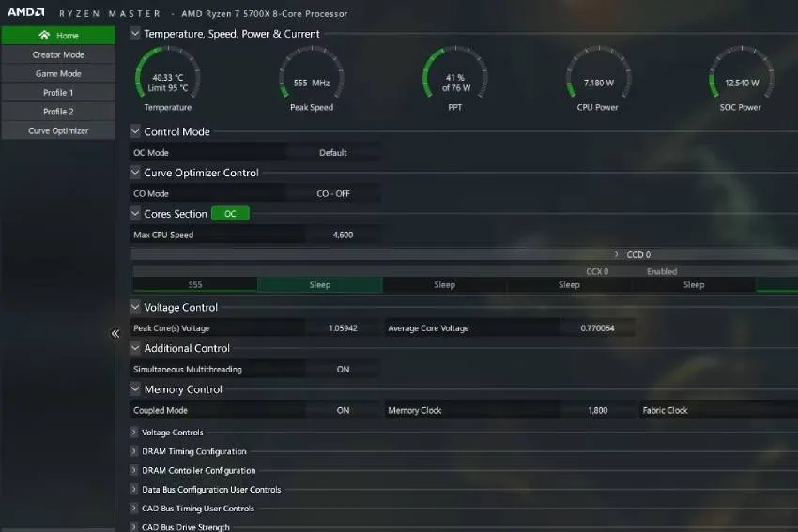Expand the Voltage Controls group

(134, 433)
